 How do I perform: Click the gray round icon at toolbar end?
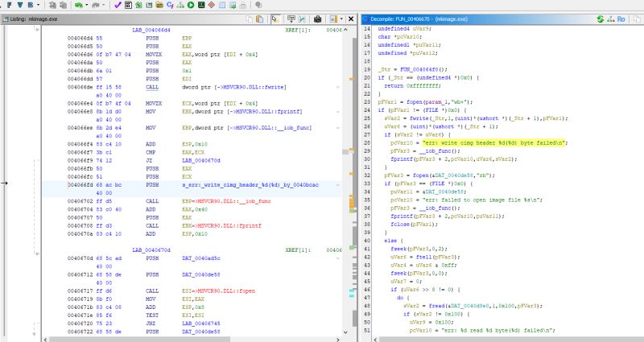click(x=258, y=6)
